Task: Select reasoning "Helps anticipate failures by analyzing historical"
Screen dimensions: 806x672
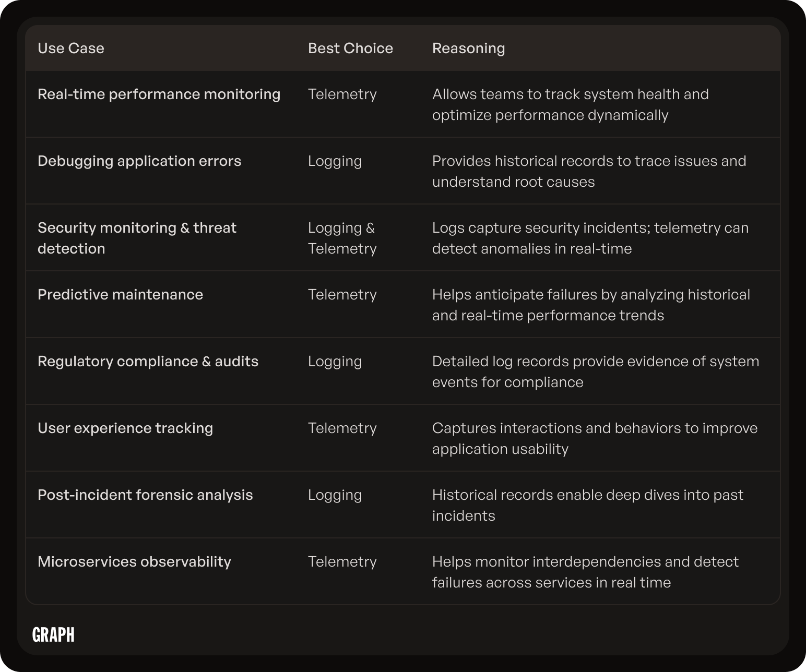Action: click(591, 305)
